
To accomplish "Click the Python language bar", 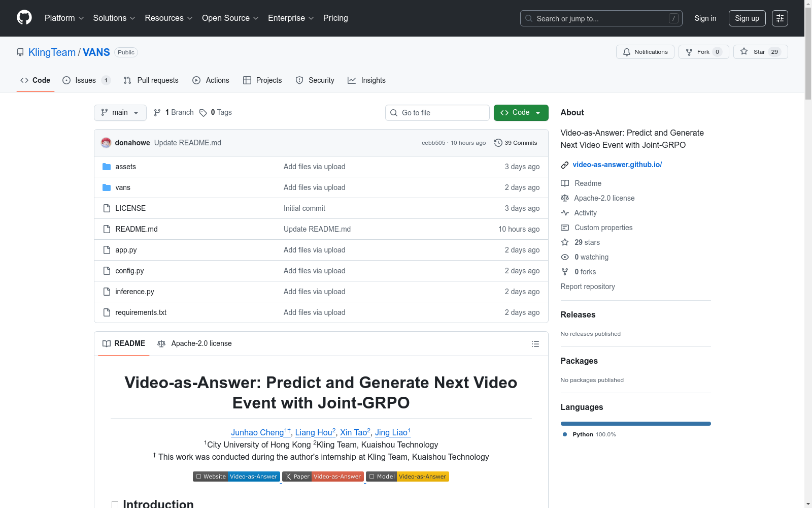I will click(636, 424).
